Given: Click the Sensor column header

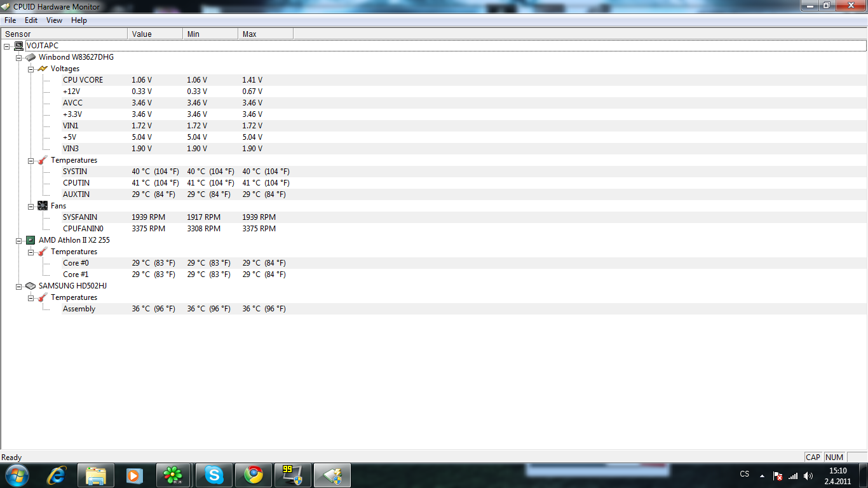Looking at the screenshot, I should coord(64,34).
